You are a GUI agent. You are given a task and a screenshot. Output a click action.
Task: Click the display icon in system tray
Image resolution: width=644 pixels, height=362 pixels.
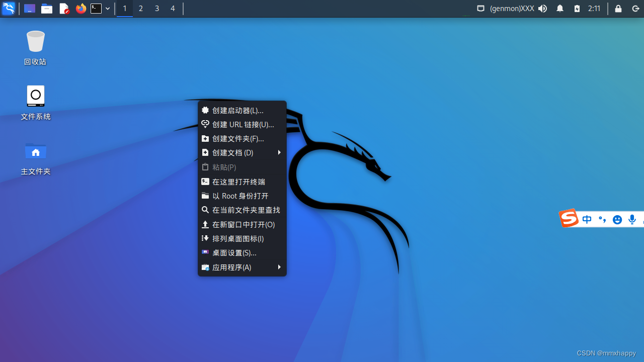(480, 9)
